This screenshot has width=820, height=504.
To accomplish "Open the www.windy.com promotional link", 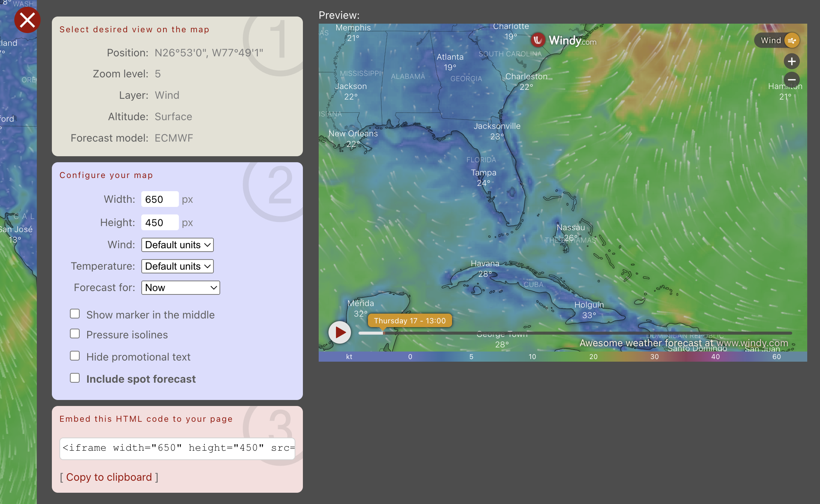I will click(752, 343).
